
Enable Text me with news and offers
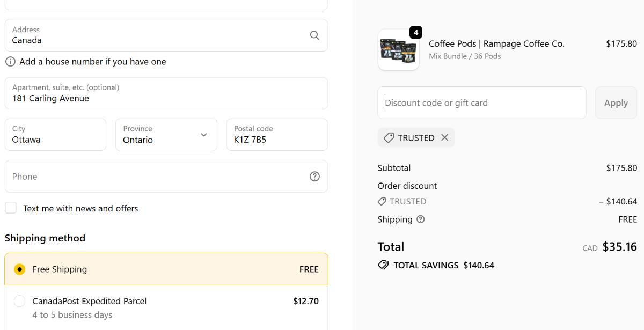tap(11, 208)
